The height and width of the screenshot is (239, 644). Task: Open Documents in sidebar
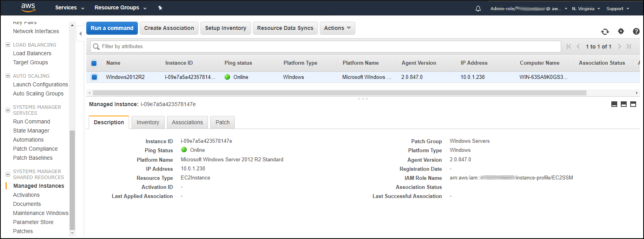coord(27,204)
